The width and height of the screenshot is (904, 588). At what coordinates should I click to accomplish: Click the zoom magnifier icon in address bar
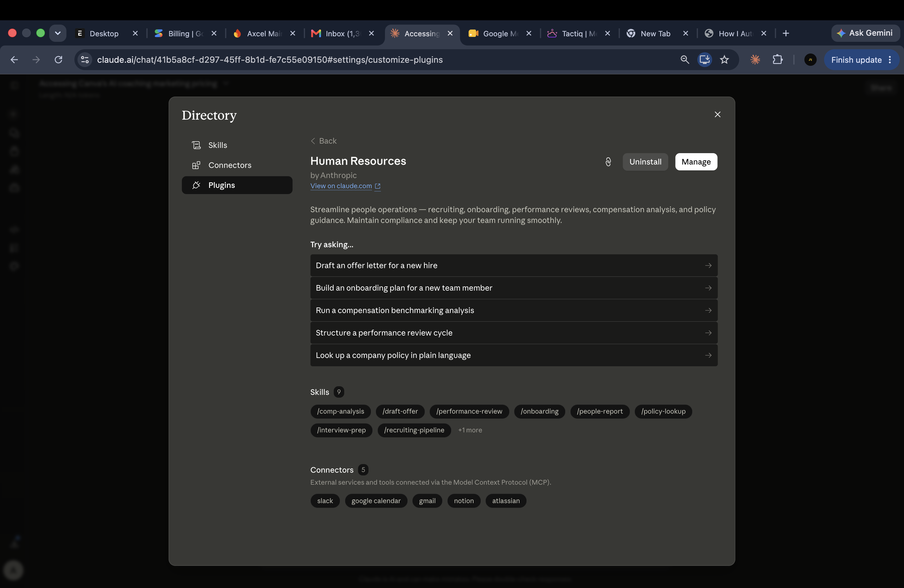pyautogui.click(x=684, y=60)
